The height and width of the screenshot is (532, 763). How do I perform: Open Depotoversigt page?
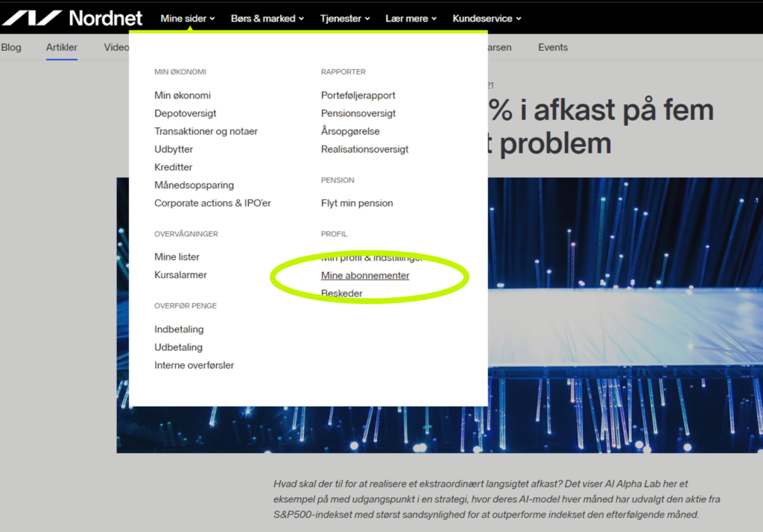pyautogui.click(x=185, y=113)
